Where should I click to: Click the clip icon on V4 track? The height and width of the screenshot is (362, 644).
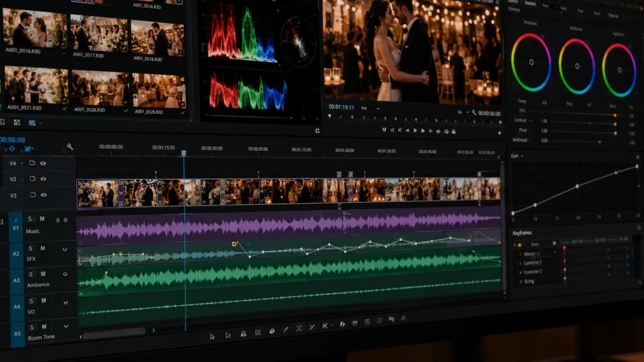click(32, 163)
